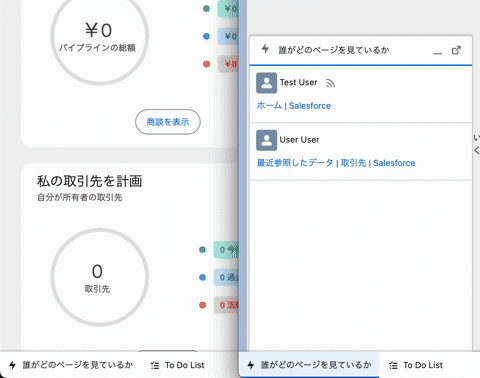The image size is (480, 378).
Task: Click the green legend dot in accounts chart
Action: (202, 249)
